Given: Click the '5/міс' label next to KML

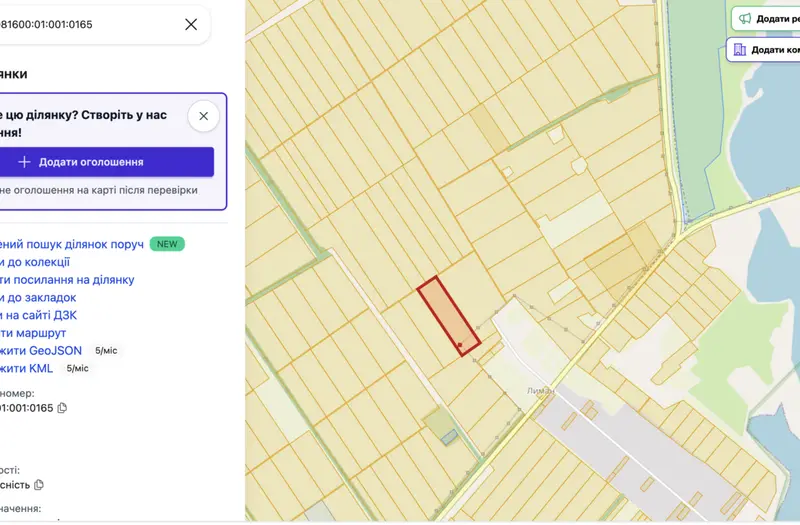Looking at the screenshot, I should (78, 368).
